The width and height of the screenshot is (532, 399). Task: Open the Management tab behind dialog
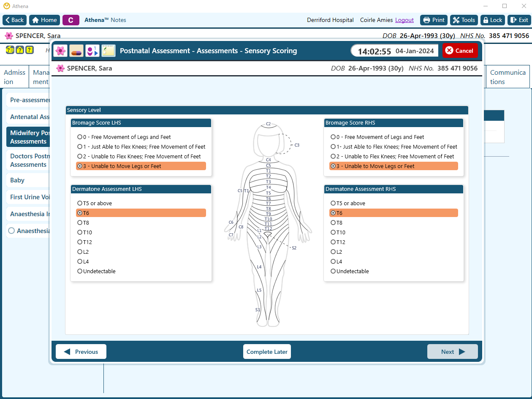click(41, 77)
